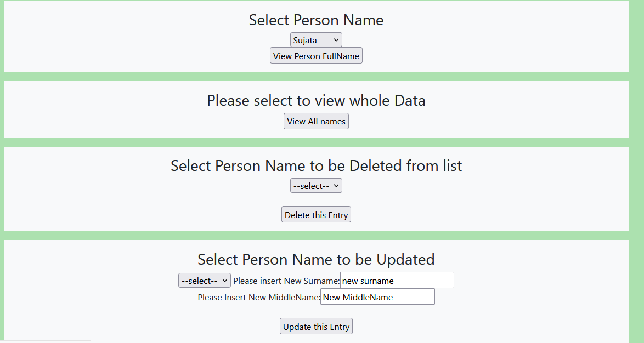Select the New MiddleName text box
The height and width of the screenshot is (343, 644).
[x=377, y=296]
